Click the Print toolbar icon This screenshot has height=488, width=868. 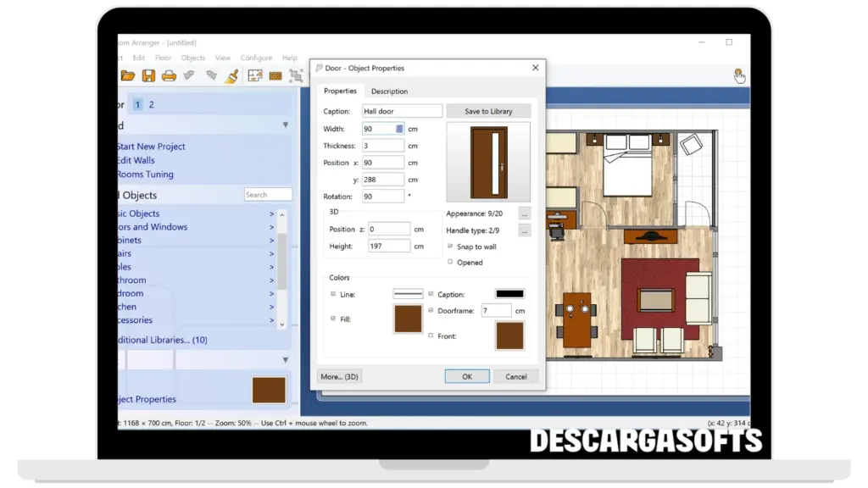(x=169, y=76)
